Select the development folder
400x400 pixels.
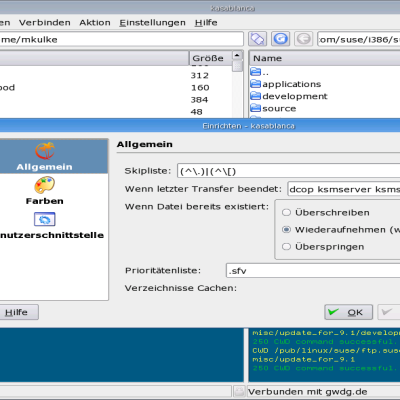click(x=289, y=96)
